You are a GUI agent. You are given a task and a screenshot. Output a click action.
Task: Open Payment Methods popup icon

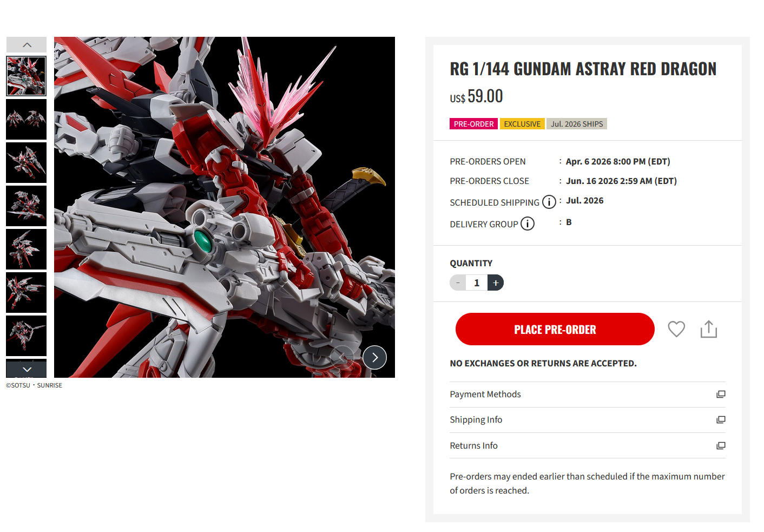click(721, 395)
